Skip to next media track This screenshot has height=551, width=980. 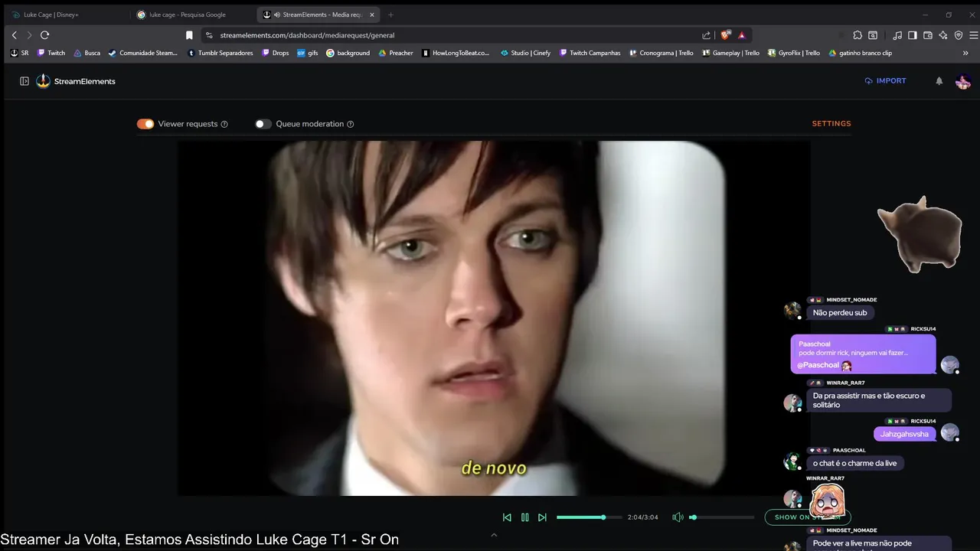(x=542, y=517)
